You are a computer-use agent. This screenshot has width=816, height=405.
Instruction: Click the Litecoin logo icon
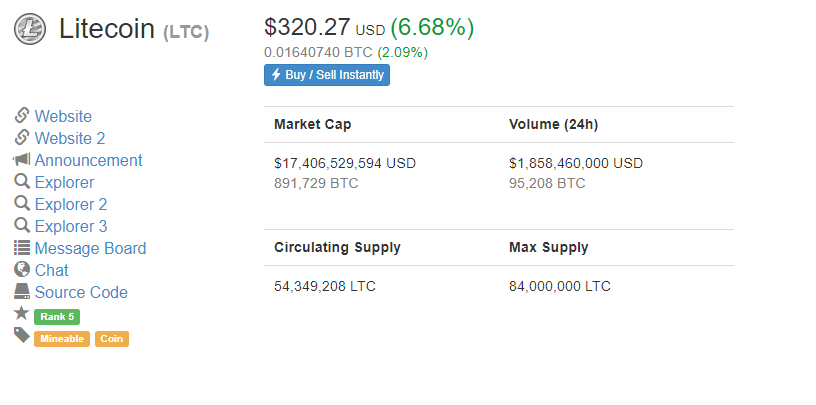[30, 29]
